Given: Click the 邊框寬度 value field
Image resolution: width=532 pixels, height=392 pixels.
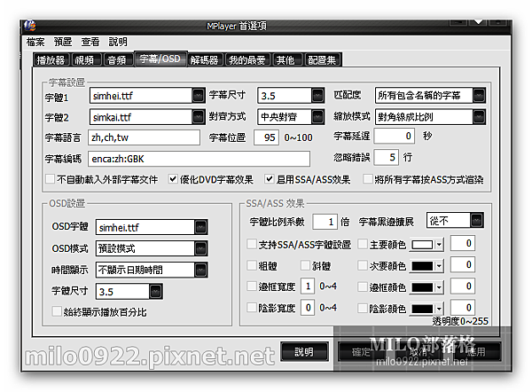Looking at the screenshot, I should [x=308, y=286].
